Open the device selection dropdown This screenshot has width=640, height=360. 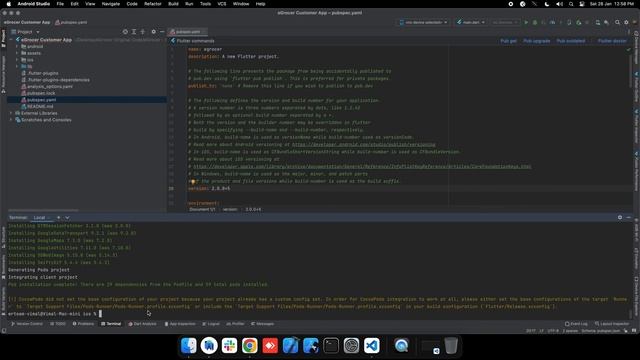click(424, 22)
